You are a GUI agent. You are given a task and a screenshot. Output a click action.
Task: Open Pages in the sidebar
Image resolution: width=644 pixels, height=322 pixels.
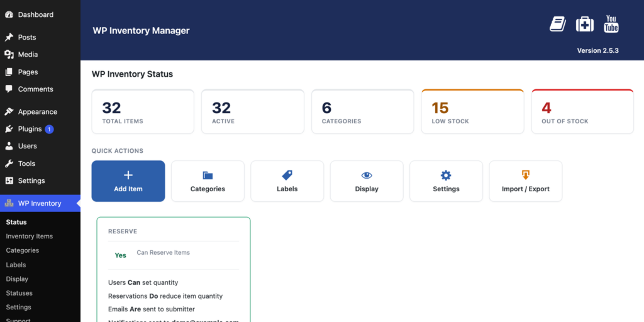pyautogui.click(x=28, y=72)
